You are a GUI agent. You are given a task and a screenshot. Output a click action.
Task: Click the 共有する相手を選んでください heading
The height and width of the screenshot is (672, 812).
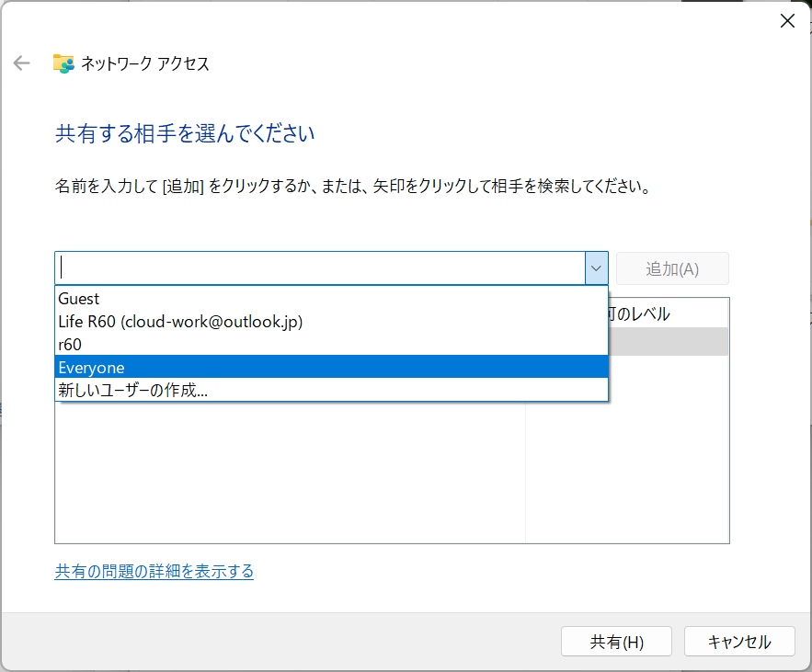185,134
